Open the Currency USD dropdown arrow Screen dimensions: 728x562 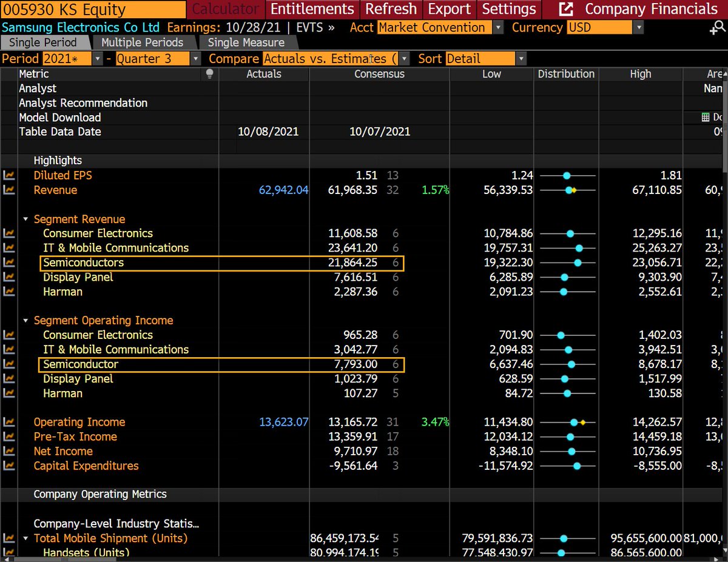(638, 27)
